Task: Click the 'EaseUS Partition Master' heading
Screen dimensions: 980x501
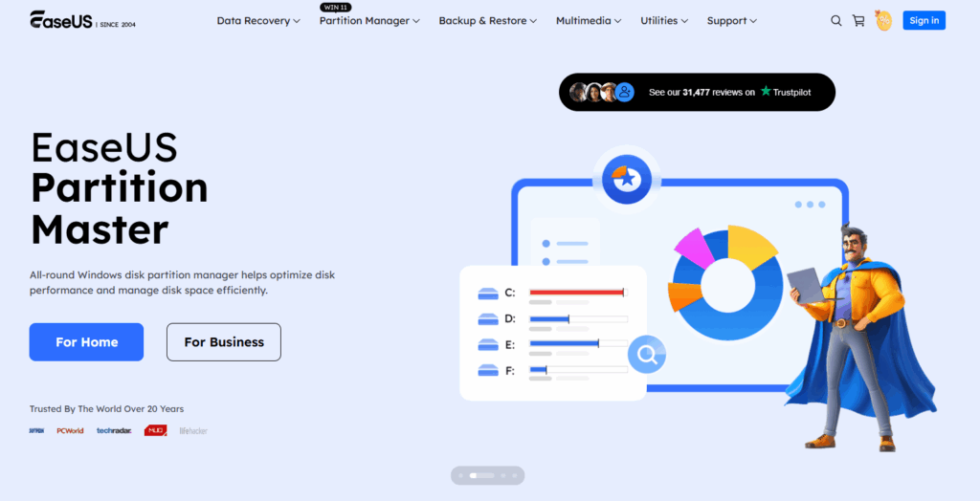Action: 119,189
